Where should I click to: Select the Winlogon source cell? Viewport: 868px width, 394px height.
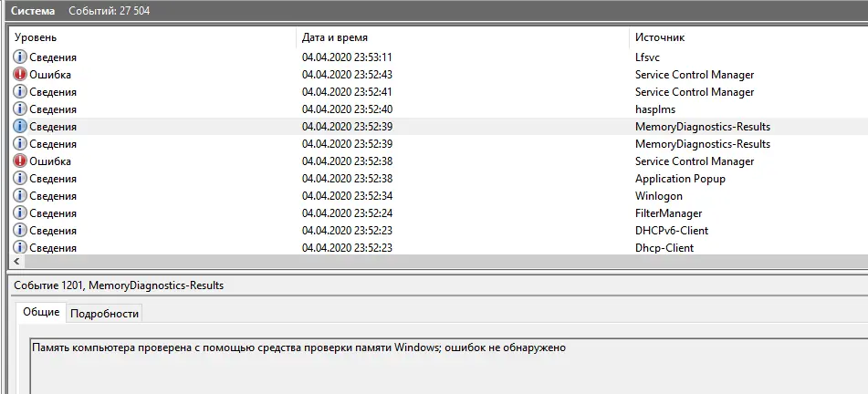(x=659, y=196)
